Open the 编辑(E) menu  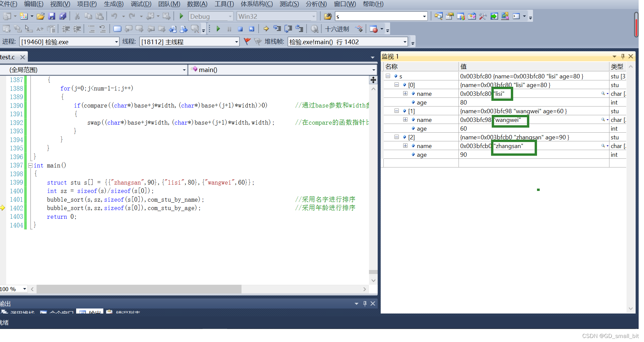pos(34,4)
